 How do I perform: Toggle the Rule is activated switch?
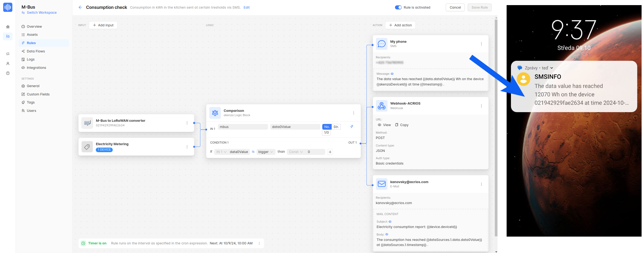click(398, 8)
